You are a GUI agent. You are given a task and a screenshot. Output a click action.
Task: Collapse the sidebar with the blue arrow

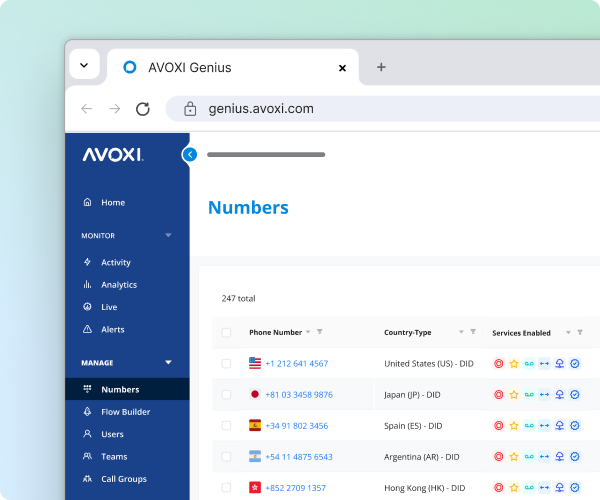click(189, 154)
